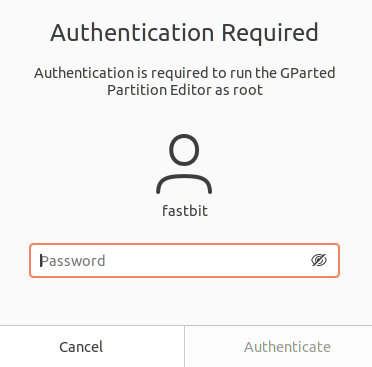The width and height of the screenshot is (372, 367).
Task: Reveal hidden password characters toggle
Action: click(x=319, y=260)
